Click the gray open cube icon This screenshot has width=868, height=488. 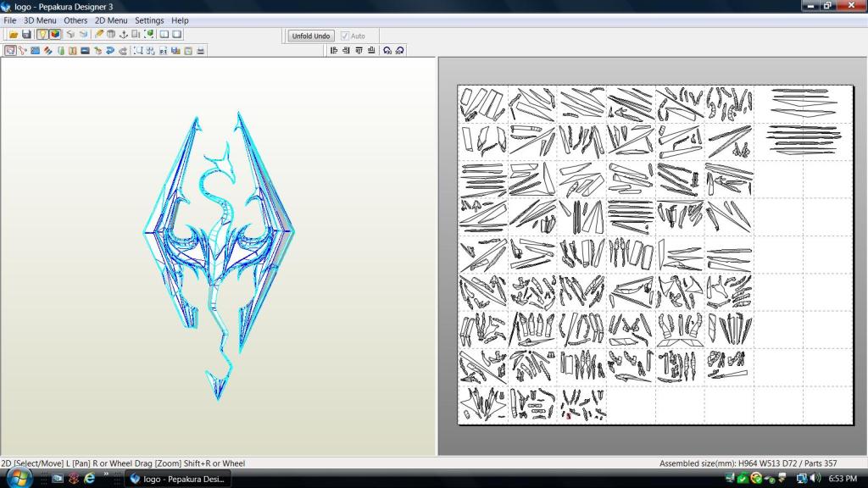[x=70, y=34]
